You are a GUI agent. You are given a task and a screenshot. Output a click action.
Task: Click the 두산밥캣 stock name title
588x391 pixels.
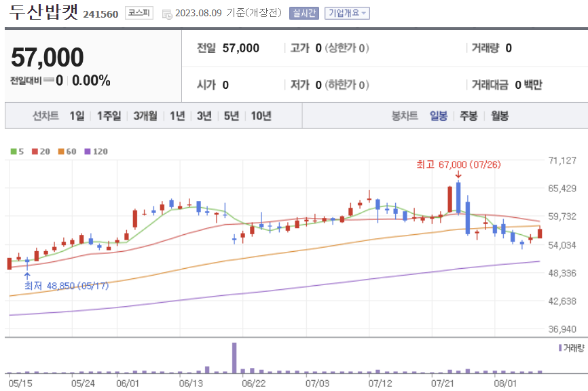tap(44, 12)
